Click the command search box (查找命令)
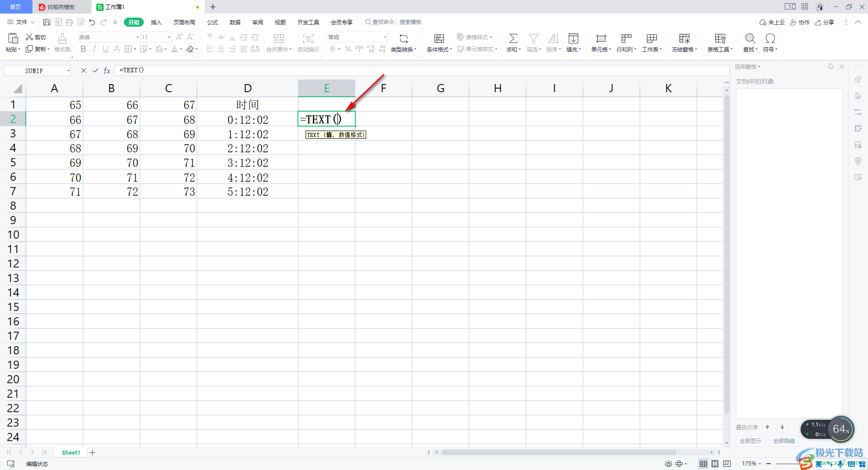Viewport: 868px width, 470px height. (x=393, y=22)
